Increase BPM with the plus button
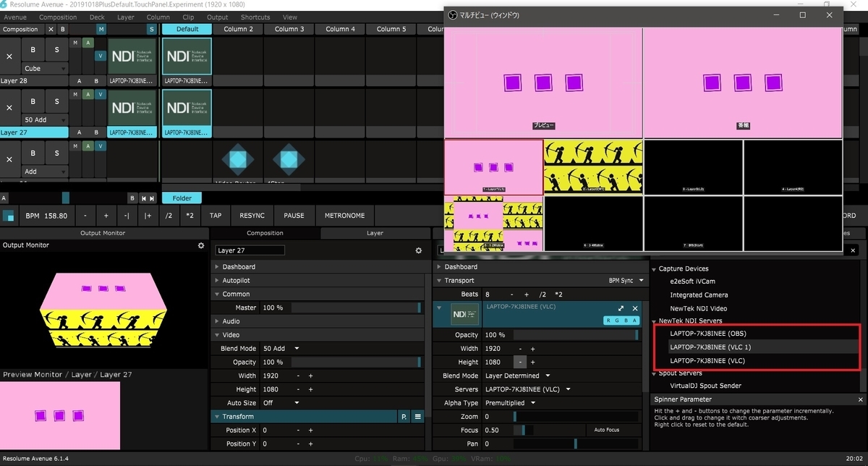The image size is (868, 466). tap(106, 216)
